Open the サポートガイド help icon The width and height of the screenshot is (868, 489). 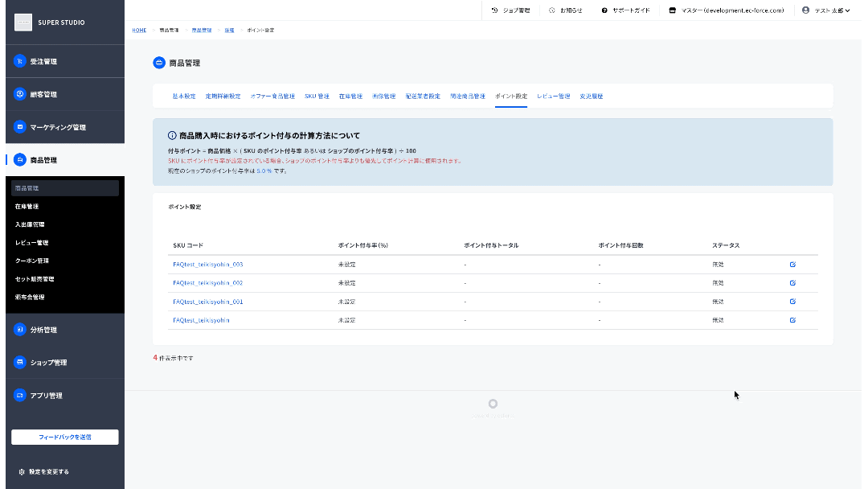tap(604, 10)
